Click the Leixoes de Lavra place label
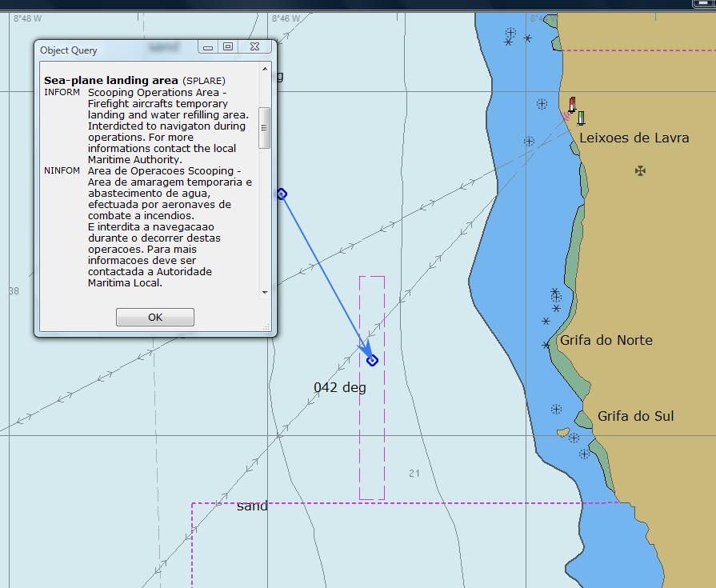The width and height of the screenshot is (716, 588). [x=634, y=138]
